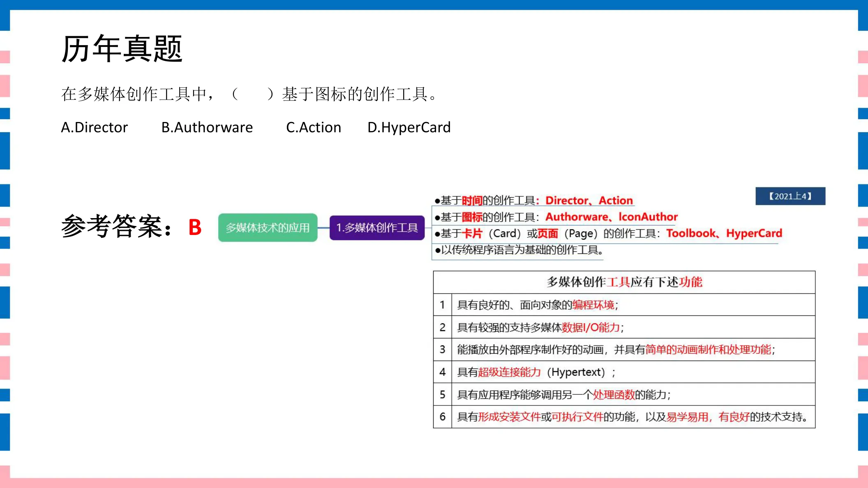Click the question text about 基于图标的创作工具
Image resolution: width=868 pixels, height=488 pixels.
[249, 94]
